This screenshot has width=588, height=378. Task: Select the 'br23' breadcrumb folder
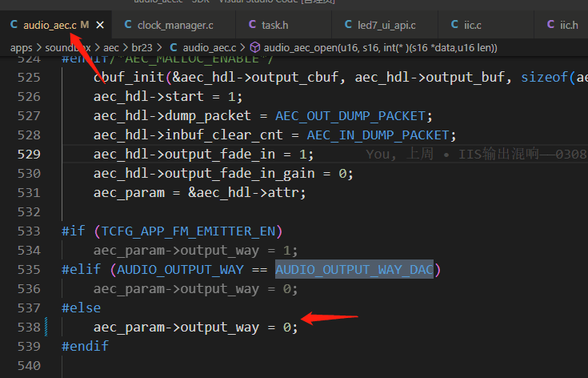pyautogui.click(x=142, y=48)
